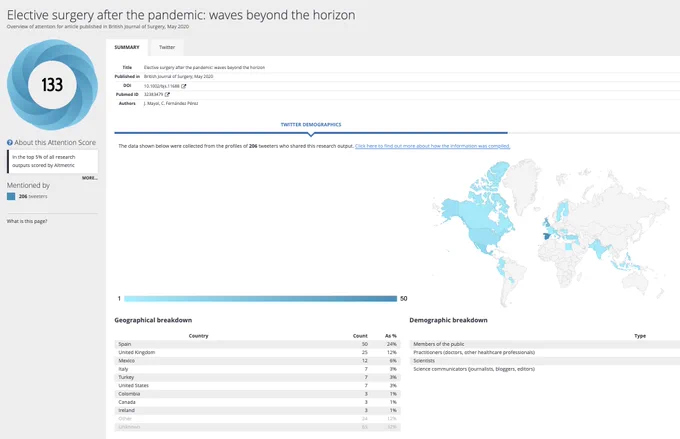Click the MORE... link under attention score
This screenshot has height=439, width=680.
[x=90, y=178]
